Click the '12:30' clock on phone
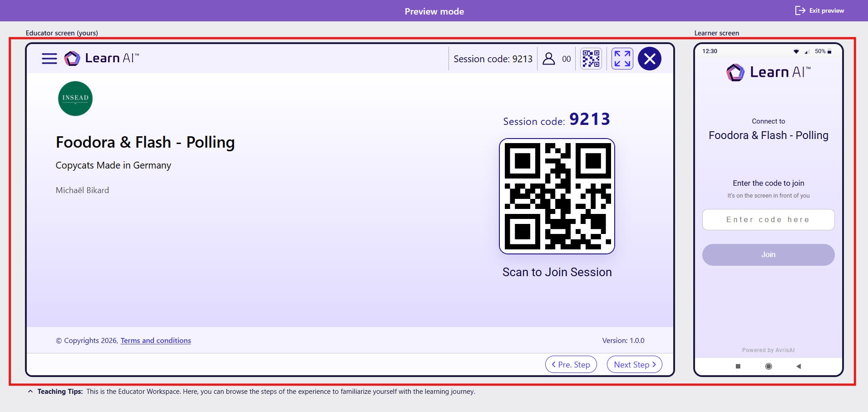The width and height of the screenshot is (868, 412). point(710,51)
